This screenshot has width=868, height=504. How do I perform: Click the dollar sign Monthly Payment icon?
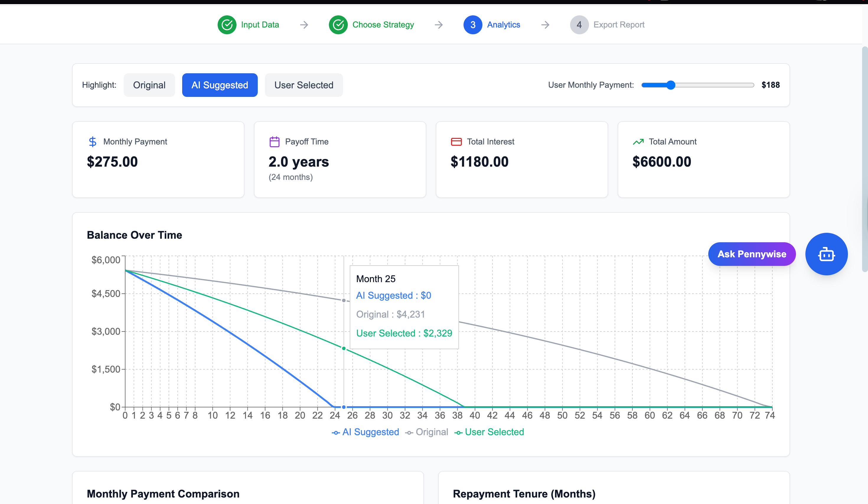coord(92,142)
